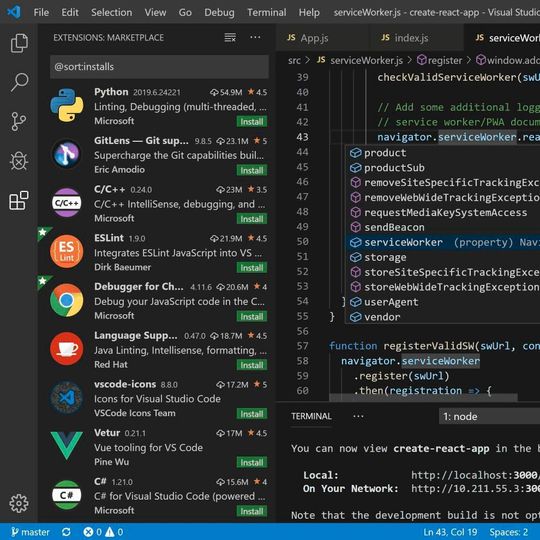This screenshot has height=540, width=540.
Task: Click the C# extension icon
Action: click(66, 495)
